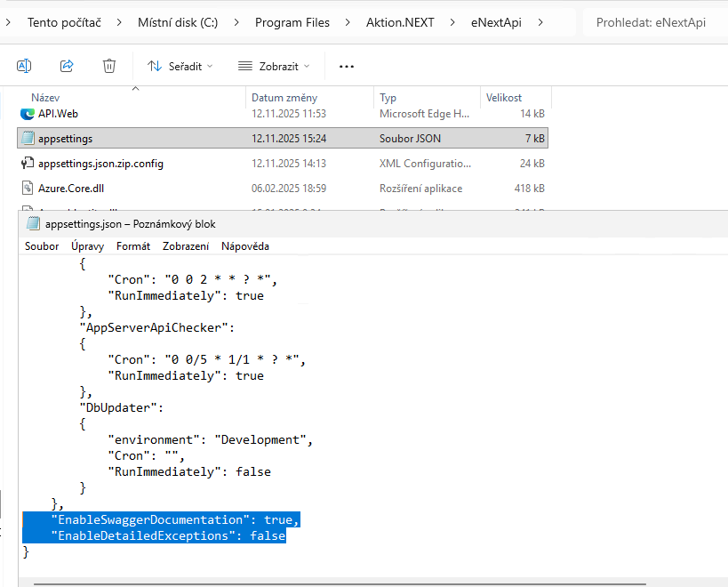Viewport: 728px width, 587px height.
Task: Expand the chevron after eNextApi breadcrumb
Action: (541, 22)
